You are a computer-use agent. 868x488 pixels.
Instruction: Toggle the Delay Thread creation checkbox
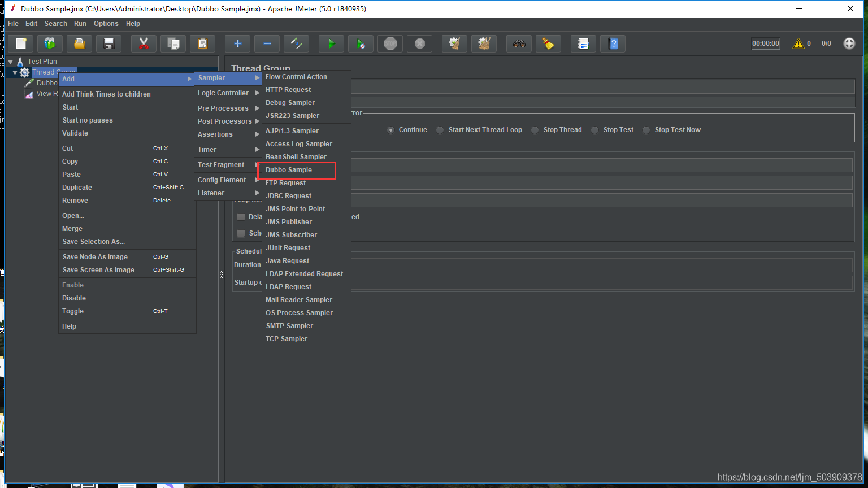tap(241, 217)
